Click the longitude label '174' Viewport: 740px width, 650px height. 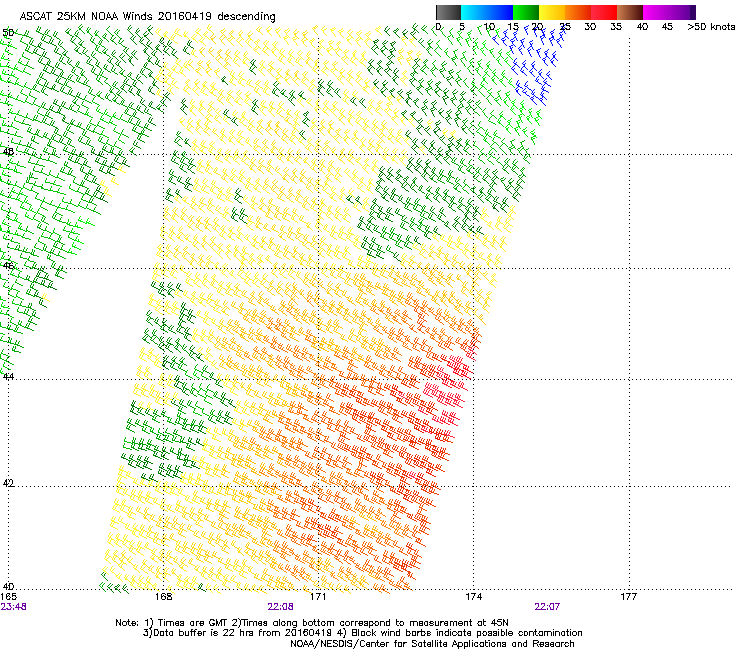click(x=473, y=597)
